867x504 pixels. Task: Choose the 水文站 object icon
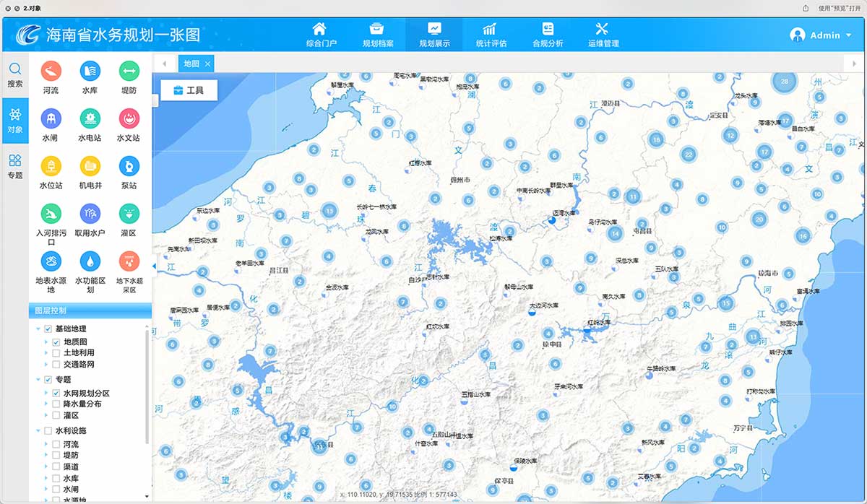129,118
